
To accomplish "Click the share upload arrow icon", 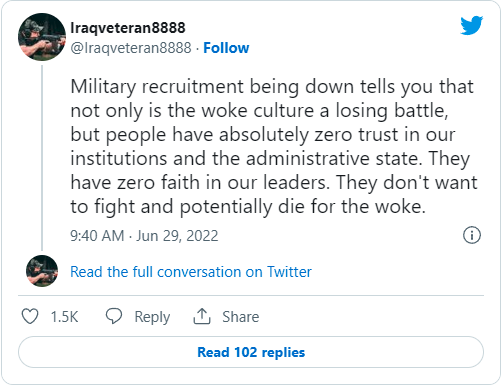I will [x=202, y=316].
